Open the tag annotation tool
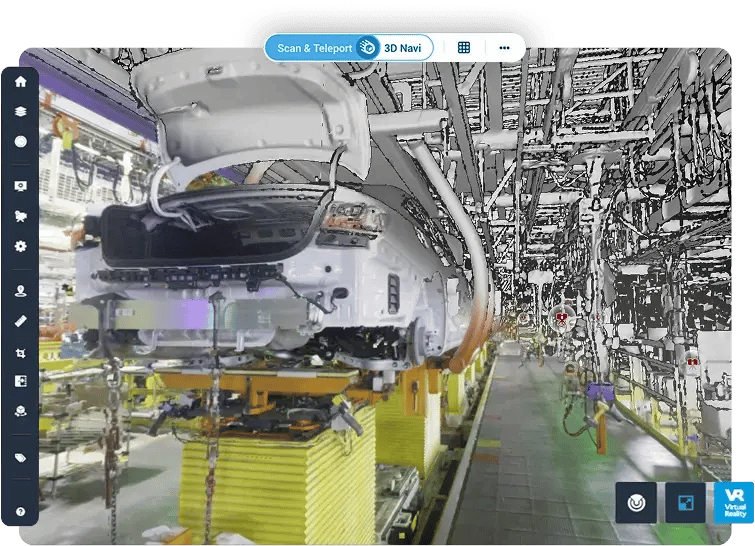The height and width of the screenshot is (546, 755). [x=20, y=457]
